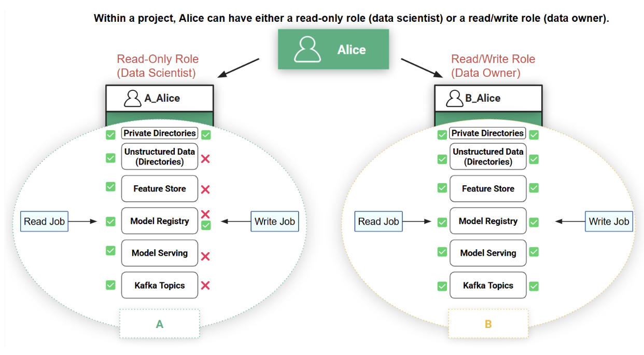Click red X beside Unstructured Data in A
This screenshot has width=644, height=355.
click(x=205, y=159)
